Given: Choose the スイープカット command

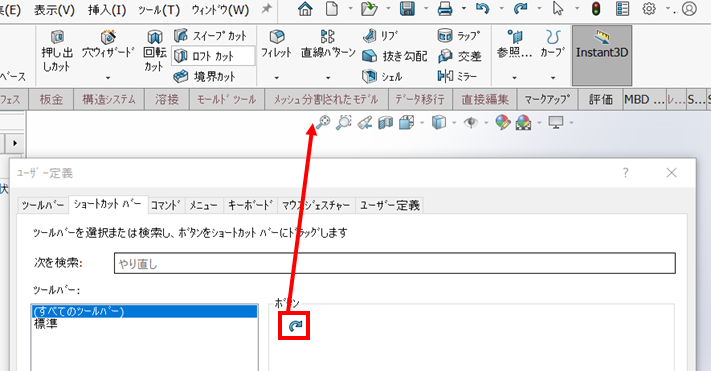Looking at the screenshot, I should click(x=210, y=35).
